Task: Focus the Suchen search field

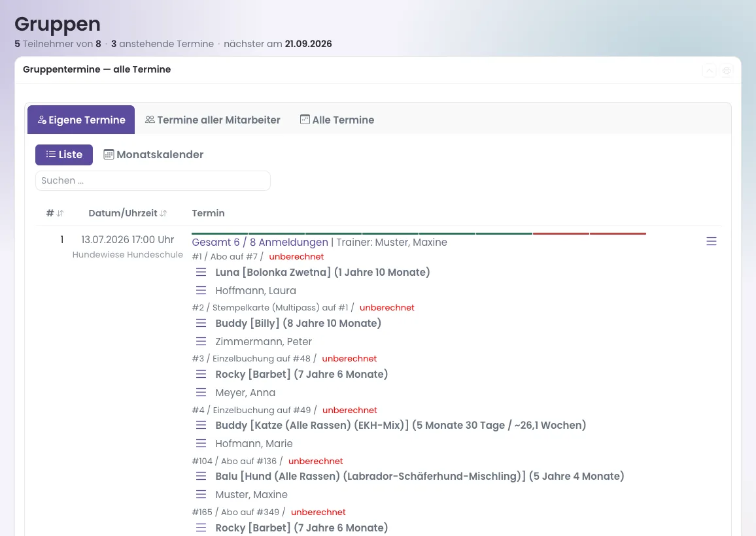Action: (x=153, y=181)
